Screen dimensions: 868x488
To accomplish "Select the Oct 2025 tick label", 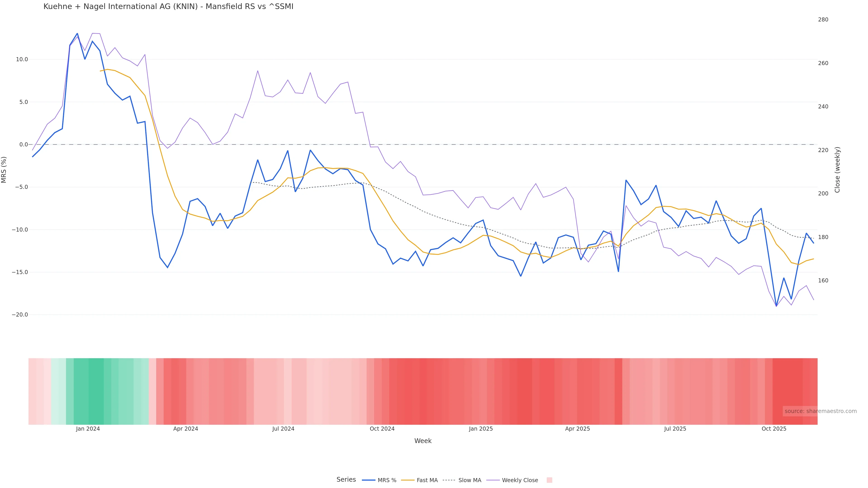I will tap(774, 429).
